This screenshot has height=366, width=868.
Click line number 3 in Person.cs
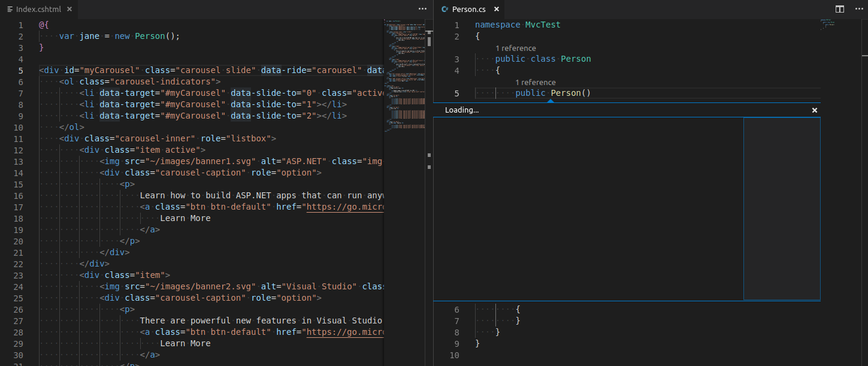[456, 59]
